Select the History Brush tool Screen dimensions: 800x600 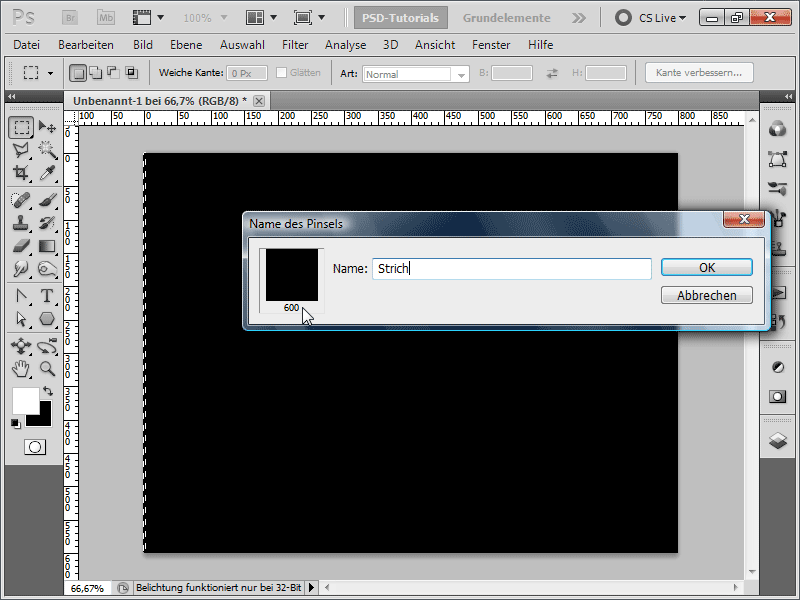click(47, 223)
